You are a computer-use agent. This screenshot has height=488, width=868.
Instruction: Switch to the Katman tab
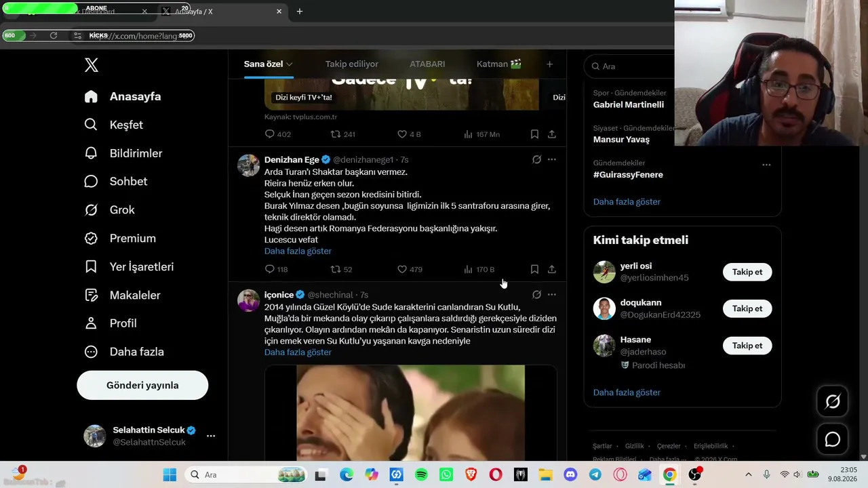(x=499, y=64)
